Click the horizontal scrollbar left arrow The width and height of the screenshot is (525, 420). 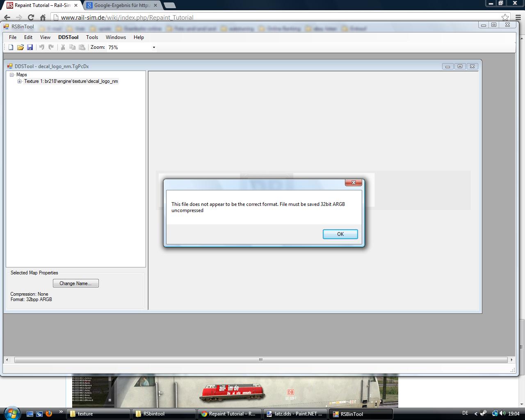pyautogui.click(x=7, y=360)
